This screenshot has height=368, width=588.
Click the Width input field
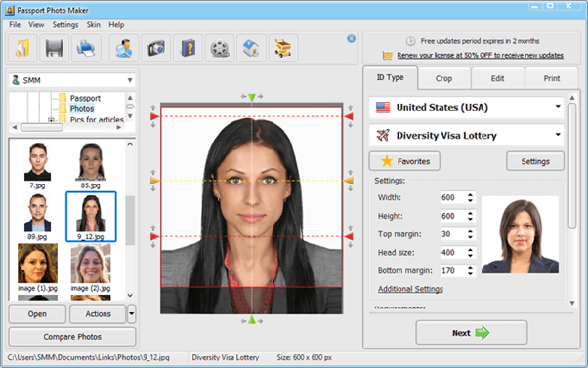453,197
